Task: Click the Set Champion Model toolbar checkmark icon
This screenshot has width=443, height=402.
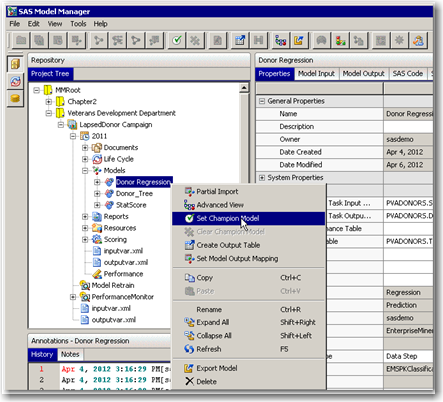Action: (x=177, y=41)
